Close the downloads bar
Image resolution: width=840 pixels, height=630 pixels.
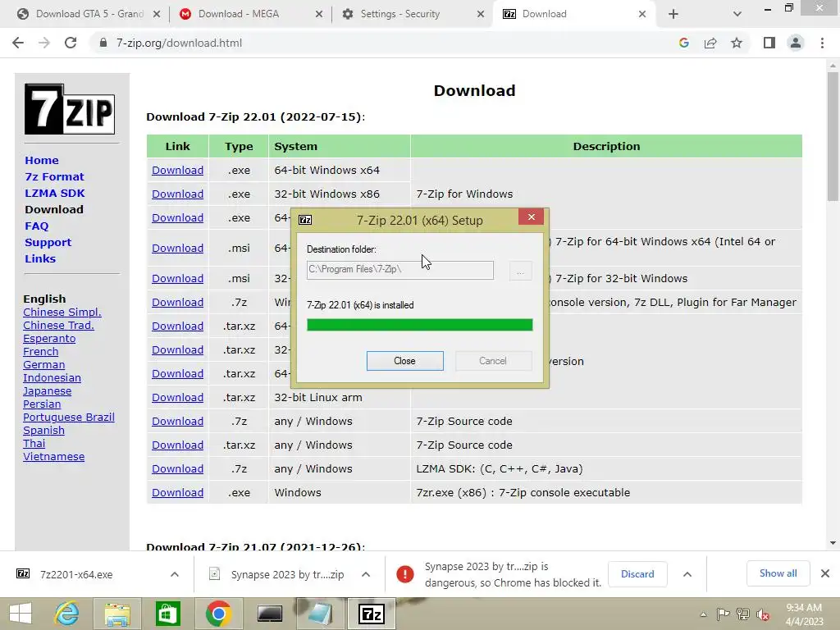[x=825, y=573]
